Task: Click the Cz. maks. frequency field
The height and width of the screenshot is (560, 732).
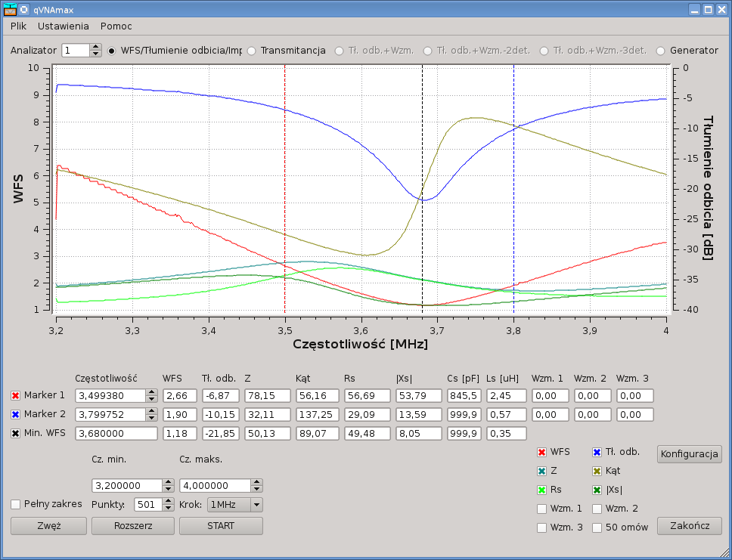Action: (x=216, y=486)
